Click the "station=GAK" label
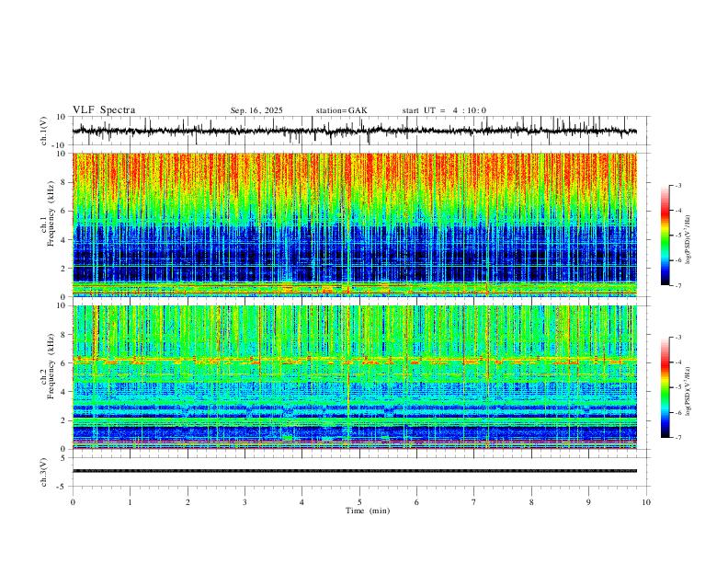The image size is (728, 563). pos(341,110)
